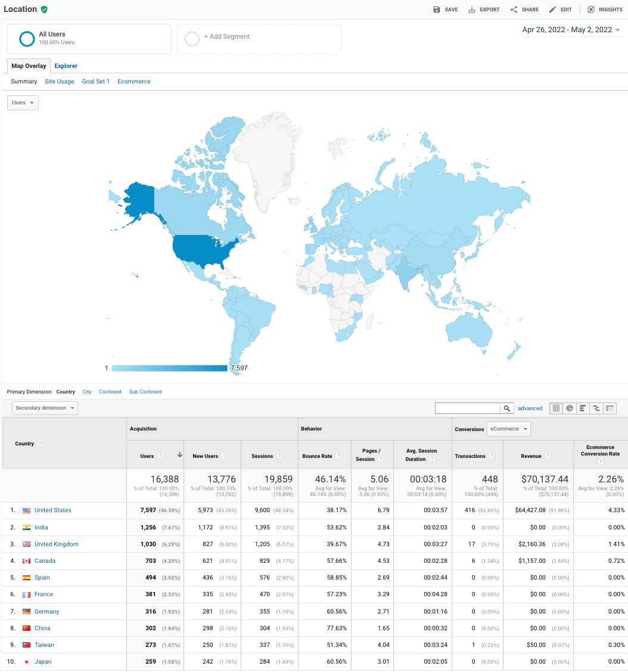
Task: Switch to the percentage pie chart view
Action: [x=570, y=408]
